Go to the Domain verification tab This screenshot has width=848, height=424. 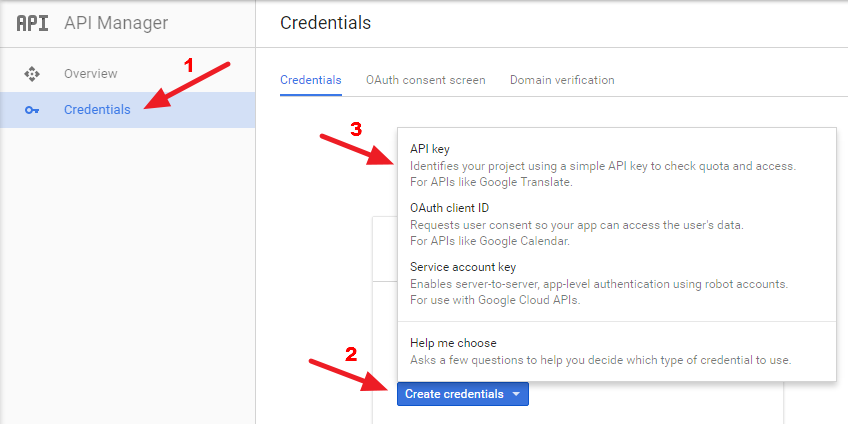point(562,80)
